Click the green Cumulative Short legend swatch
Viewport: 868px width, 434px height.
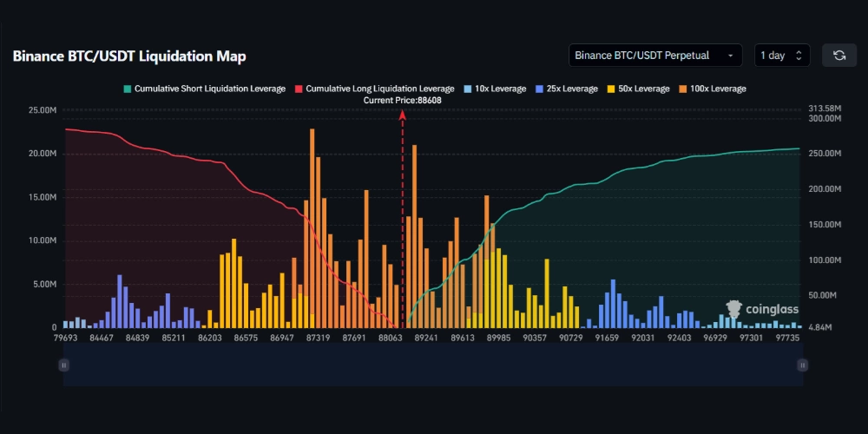[128, 89]
